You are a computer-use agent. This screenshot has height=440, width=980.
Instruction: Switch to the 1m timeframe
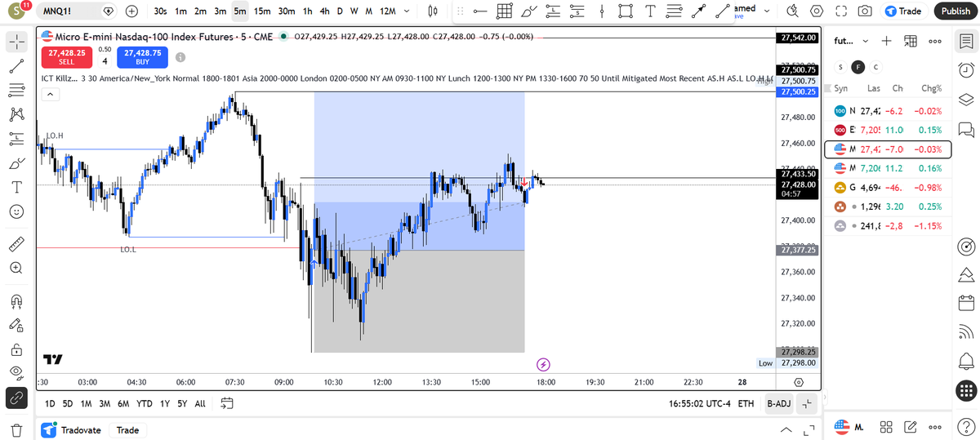point(180,11)
